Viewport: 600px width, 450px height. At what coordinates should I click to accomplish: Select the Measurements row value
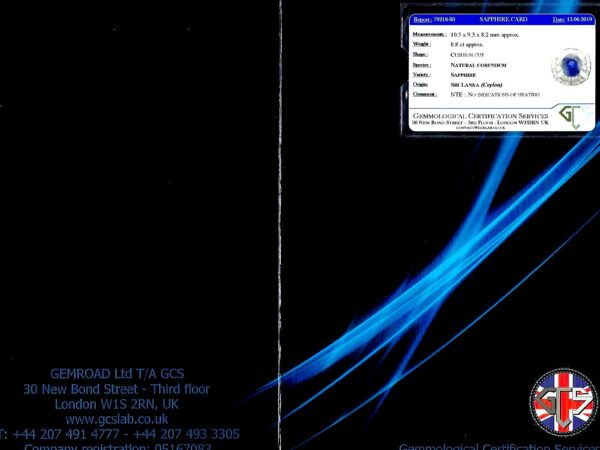[x=484, y=34]
